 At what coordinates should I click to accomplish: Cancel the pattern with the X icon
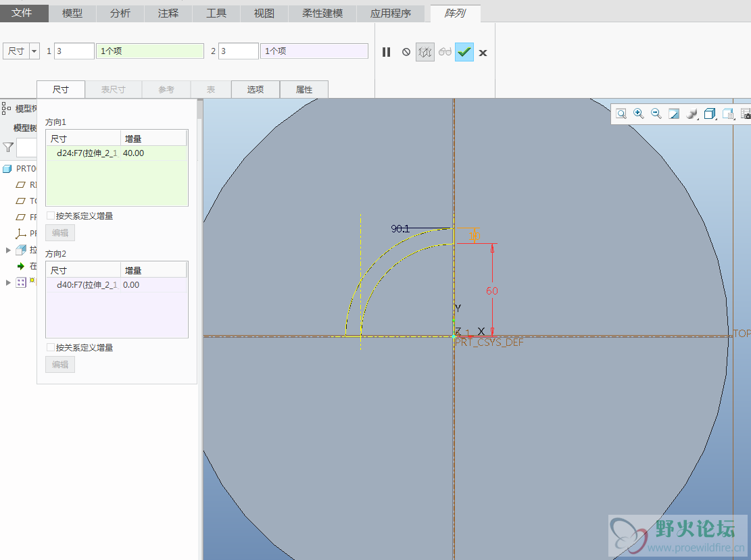click(x=483, y=53)
